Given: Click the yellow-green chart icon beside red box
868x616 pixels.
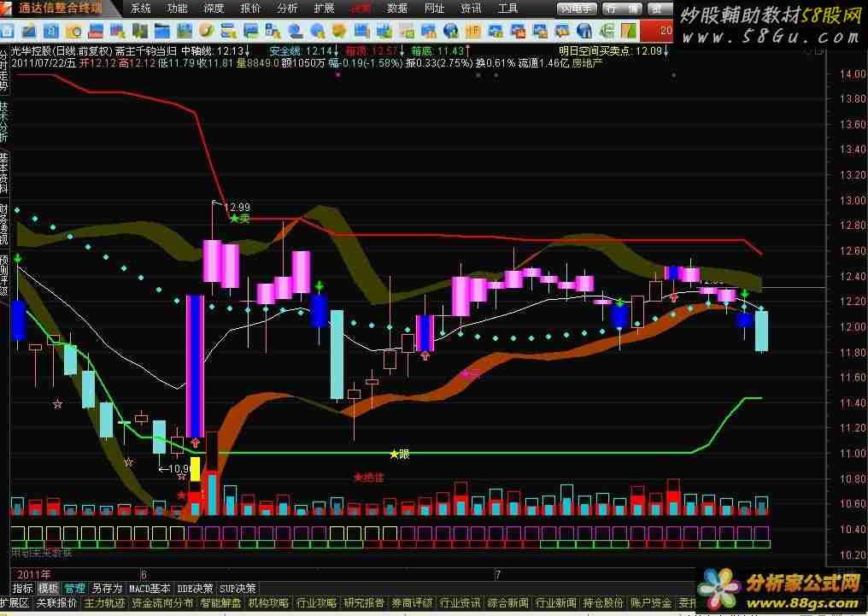Looking at the screenshot, I should (x=629, y=31).
